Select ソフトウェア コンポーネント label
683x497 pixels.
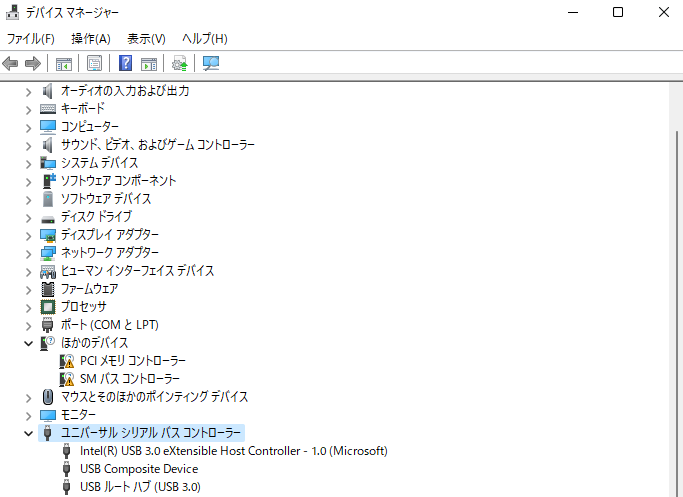[118, 181]
